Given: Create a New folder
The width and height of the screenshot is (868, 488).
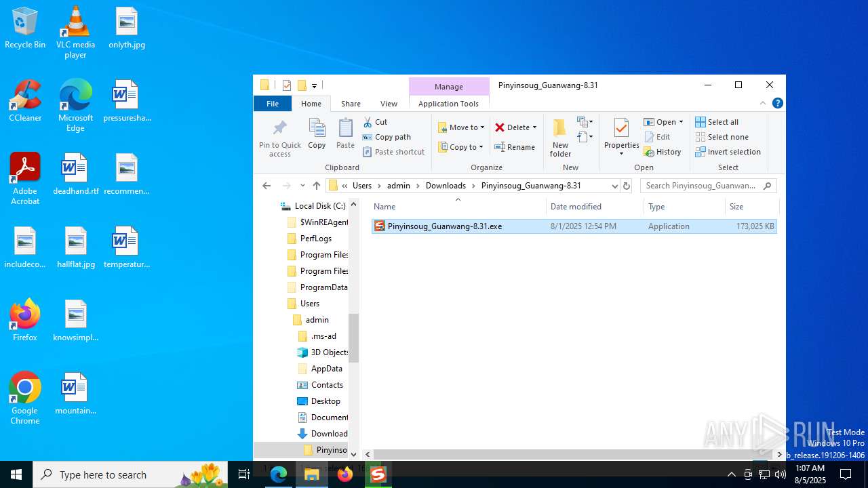Looking at the screenshot, I should pos(560,138).
